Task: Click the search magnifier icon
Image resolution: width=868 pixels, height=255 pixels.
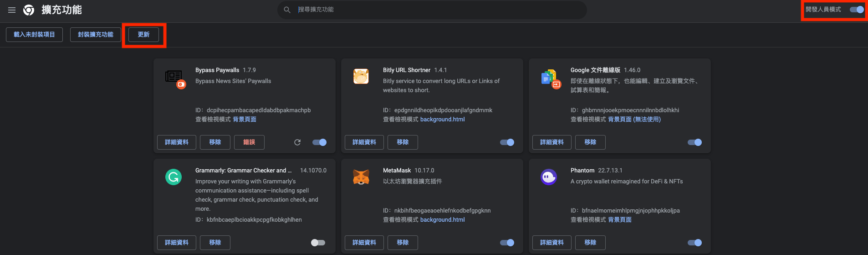Action: [287, 10]
